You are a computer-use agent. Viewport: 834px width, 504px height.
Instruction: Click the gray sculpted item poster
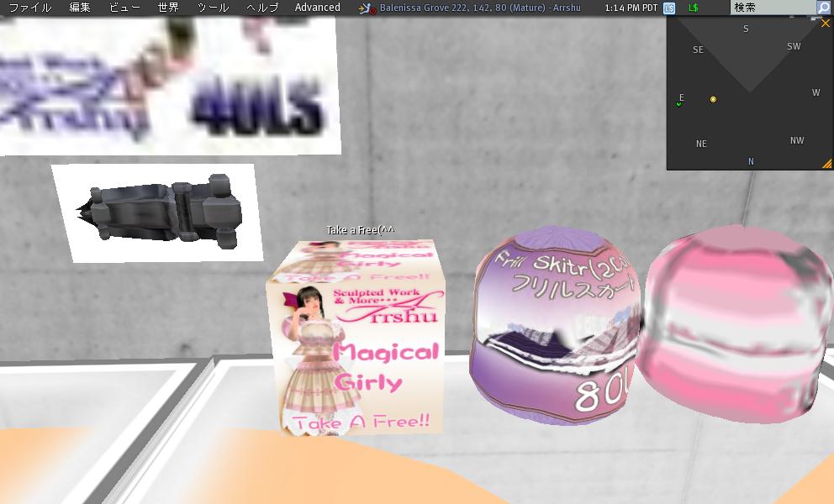click(157, 213)
